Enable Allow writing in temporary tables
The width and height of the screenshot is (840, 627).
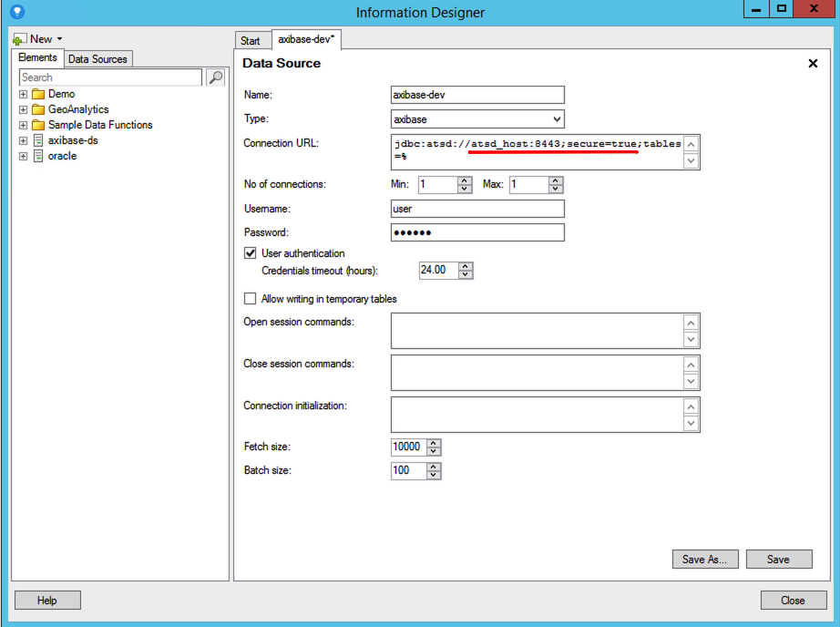coord(251,299)
